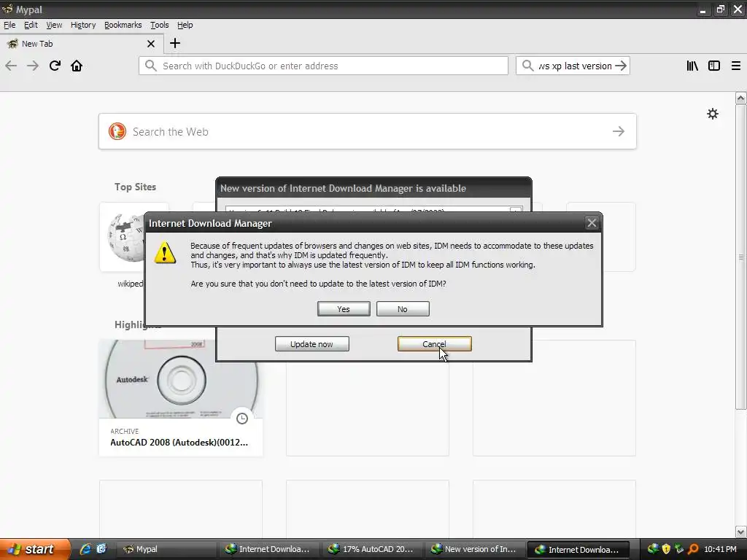Open the File menu

point(9,25)
